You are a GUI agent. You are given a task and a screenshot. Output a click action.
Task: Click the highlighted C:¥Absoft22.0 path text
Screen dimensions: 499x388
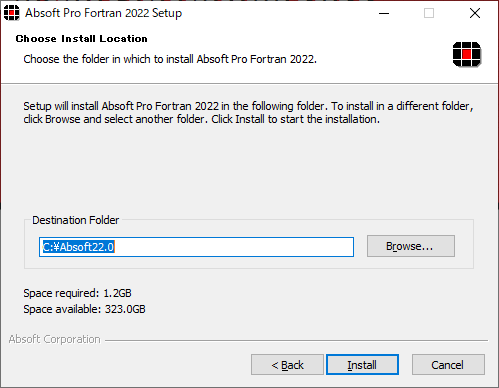coord(79,247)
